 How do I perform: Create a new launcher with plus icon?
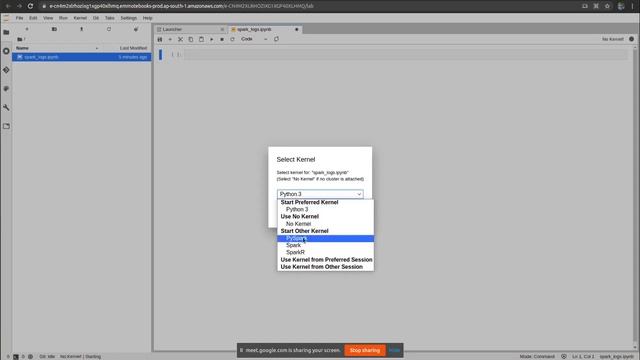27,29
